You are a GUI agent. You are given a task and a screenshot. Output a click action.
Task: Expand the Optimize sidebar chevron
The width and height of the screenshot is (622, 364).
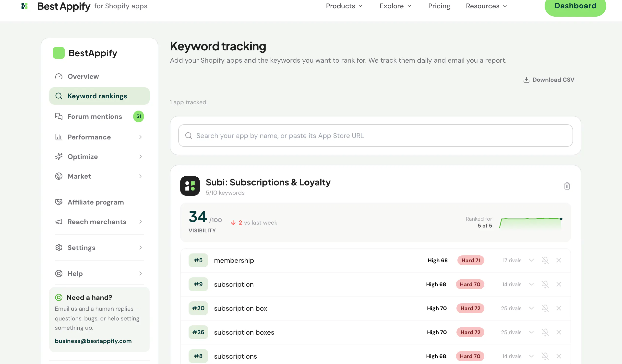tap(141, 157)
